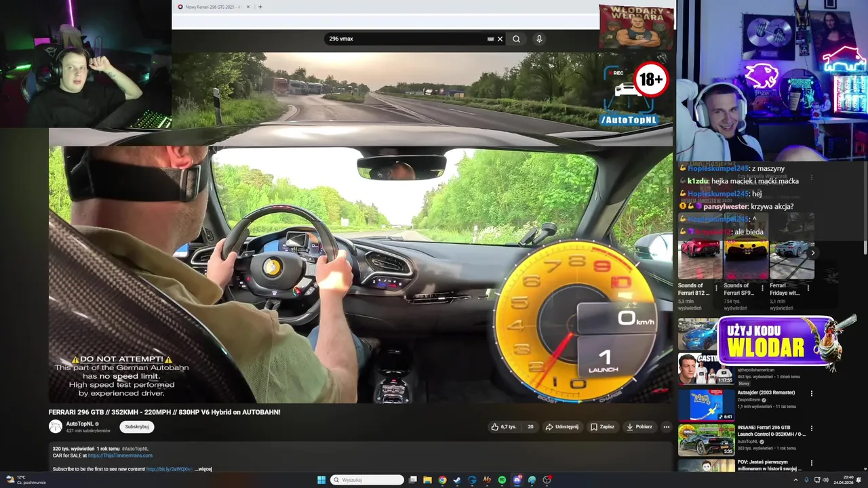Image resolution: width=868 pixels, height=488 pixels.
Task: Open options menu for 'Sounds of Ferrari 812'
Action: pyautogui.click(x=717, y=288)
